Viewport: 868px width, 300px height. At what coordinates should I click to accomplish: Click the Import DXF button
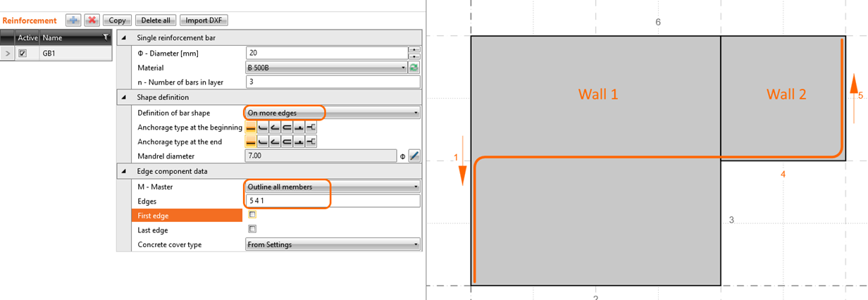(202, 20)
